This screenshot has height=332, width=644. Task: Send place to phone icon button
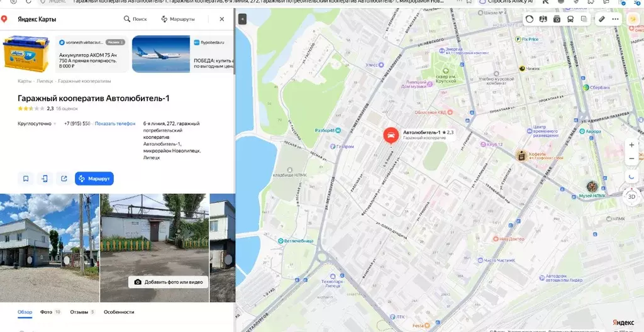[45, 179]
